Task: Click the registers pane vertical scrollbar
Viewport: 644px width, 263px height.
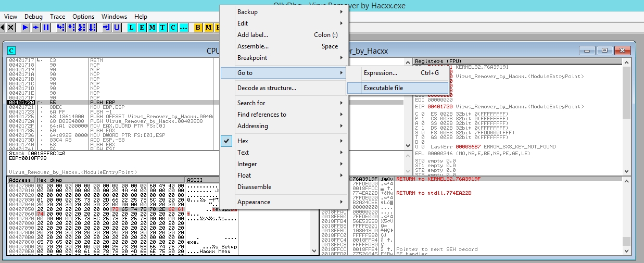Action: (x=626, y=117)
